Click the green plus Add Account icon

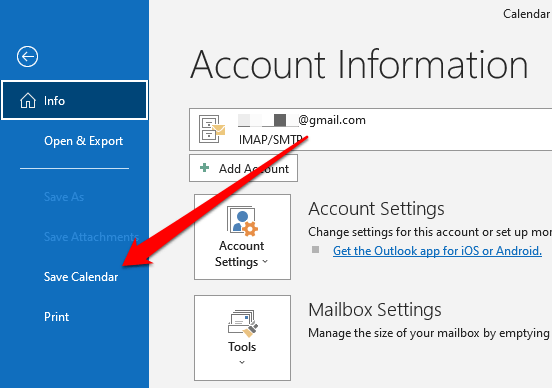205,168
